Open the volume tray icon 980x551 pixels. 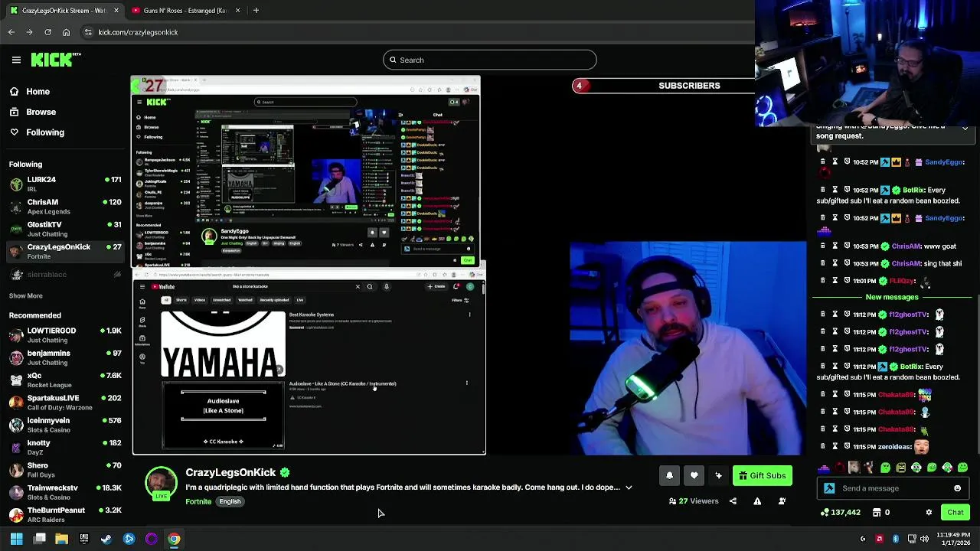coord(925,539)
